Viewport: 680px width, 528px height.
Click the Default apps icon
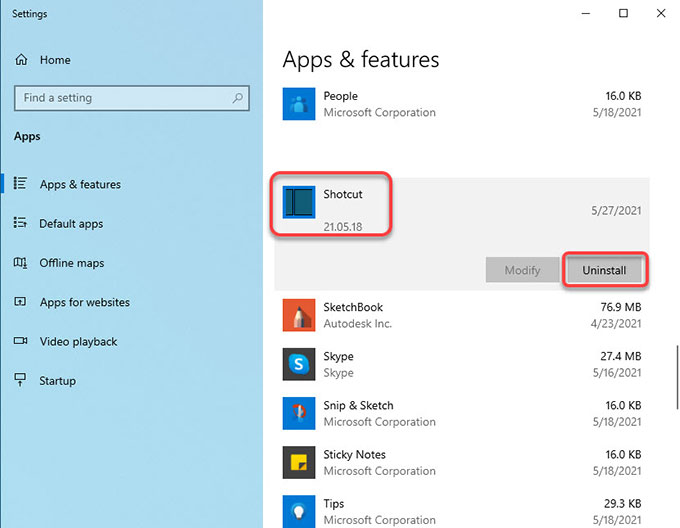click(x=20, y=223)
